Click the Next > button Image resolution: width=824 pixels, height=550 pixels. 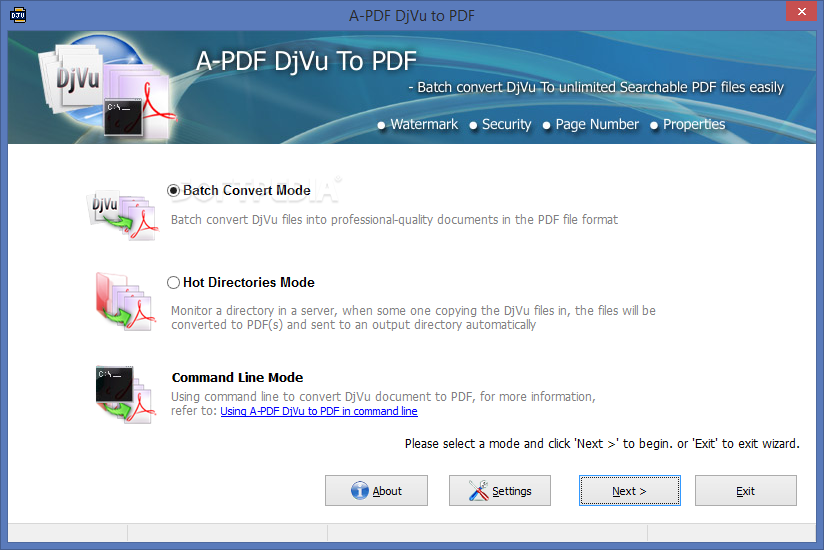(630, 491)
